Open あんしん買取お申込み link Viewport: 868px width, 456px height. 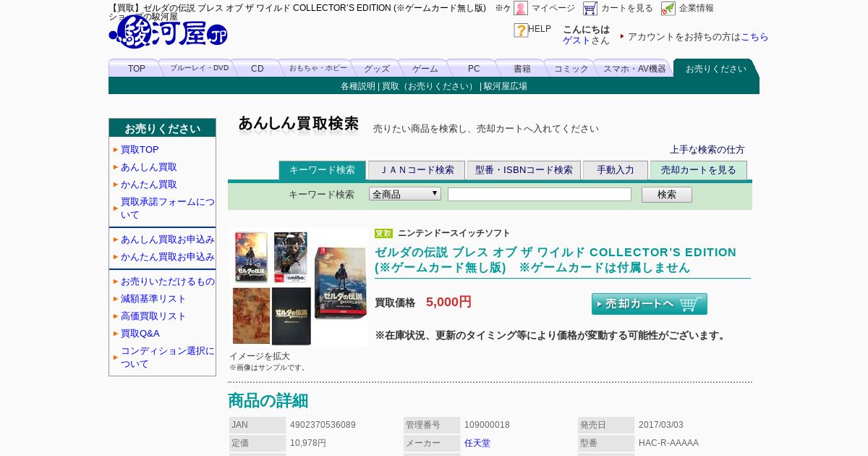click(x=168, y=240)
